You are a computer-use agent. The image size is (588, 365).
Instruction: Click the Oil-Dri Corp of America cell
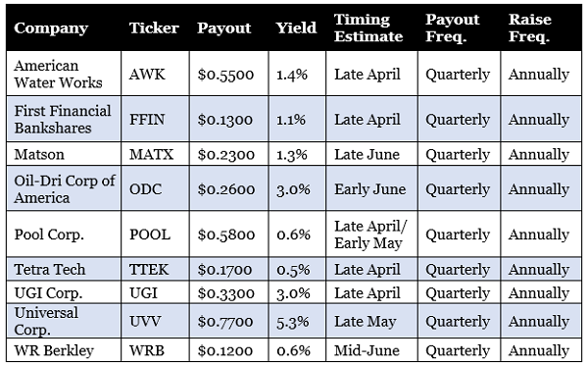pos(64,188)
